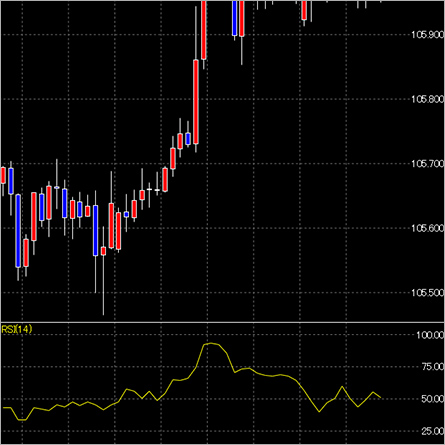Click the peak of the yellow RSI line
This screenshot has width=445, height=445.
pyautogui.click(x=211, y=343)
